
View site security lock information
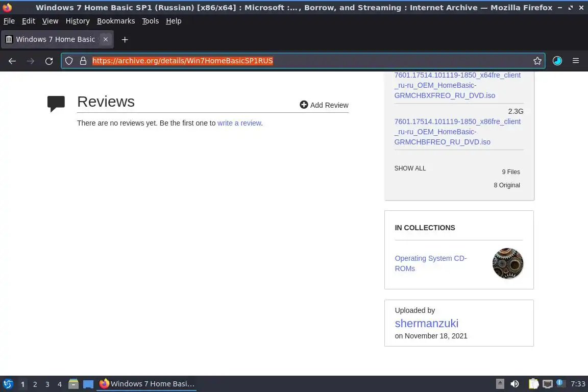[x=83, y=61]
